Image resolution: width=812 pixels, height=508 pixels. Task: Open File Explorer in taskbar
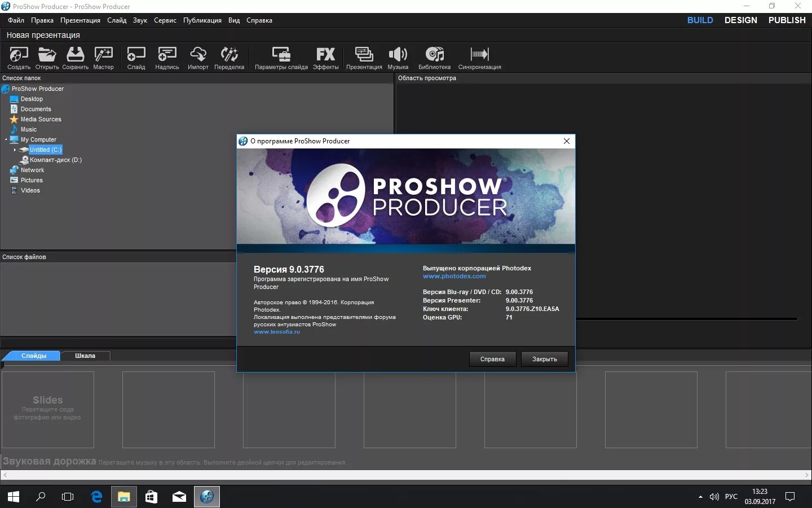point(123,497)
